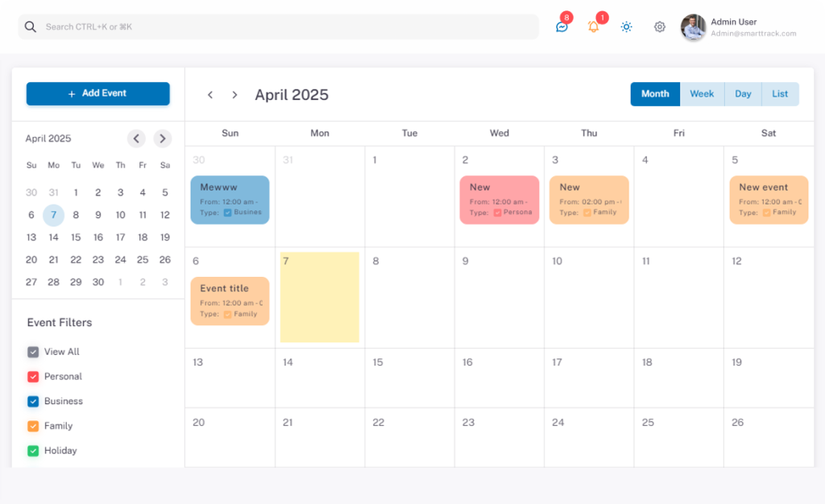The image size is (825, 504).
Task: Click the search magnifier icon
Action: 31,27
